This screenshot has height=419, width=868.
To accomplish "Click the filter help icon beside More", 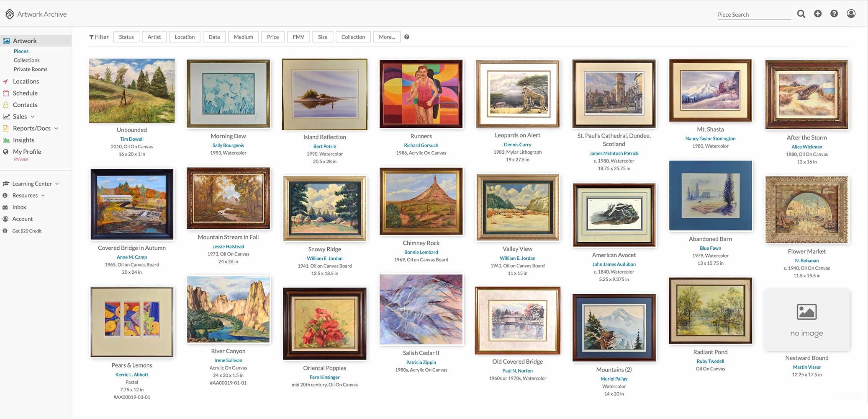I will pos(407,37).
